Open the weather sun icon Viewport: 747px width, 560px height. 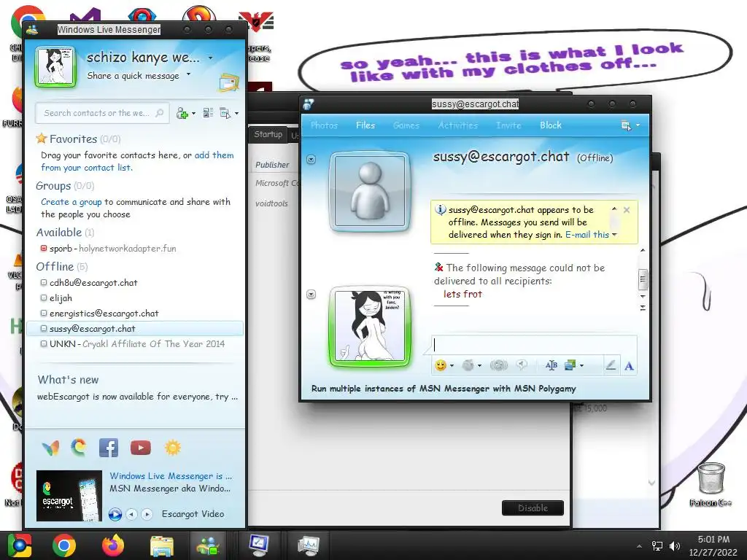coord(172,448)
